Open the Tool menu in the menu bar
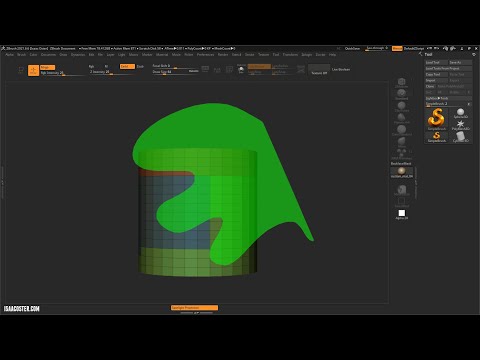The width and height of the screenshot is (480, 360). (x=276, y=54)
